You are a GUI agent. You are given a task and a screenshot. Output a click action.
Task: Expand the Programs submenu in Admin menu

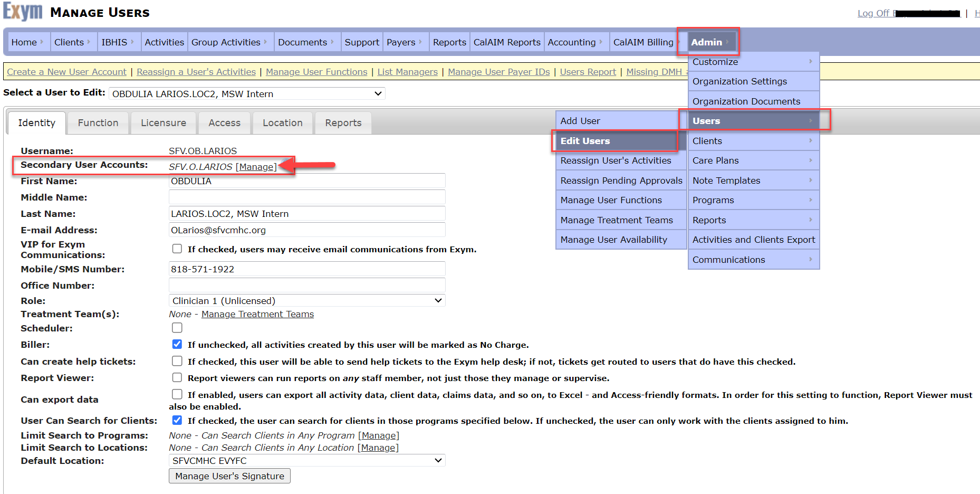pos(753,200)
